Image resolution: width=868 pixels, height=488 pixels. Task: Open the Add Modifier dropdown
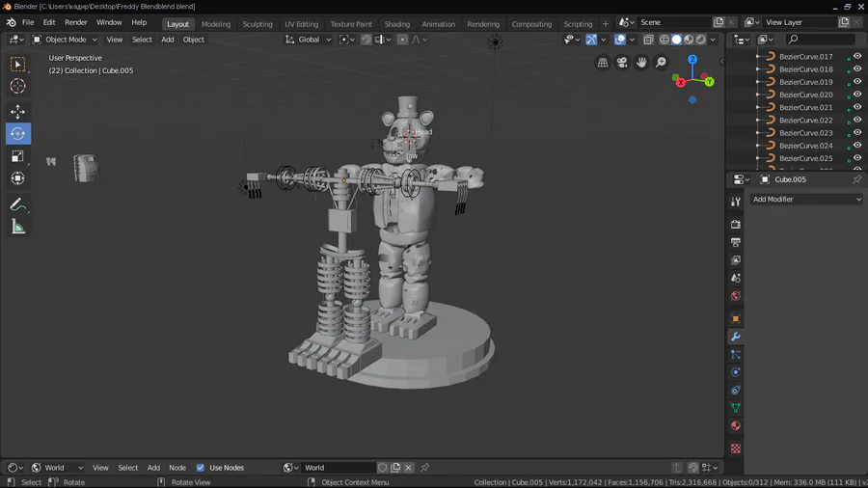click(806, 200)
